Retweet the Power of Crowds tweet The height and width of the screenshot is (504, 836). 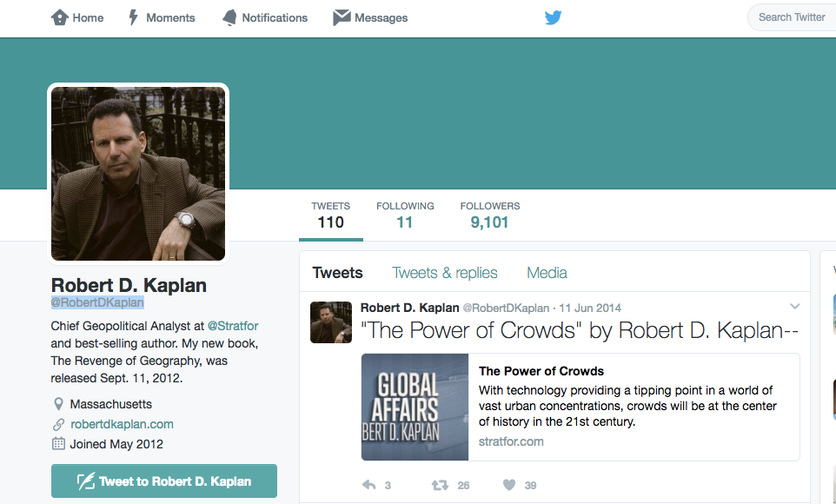440,485
